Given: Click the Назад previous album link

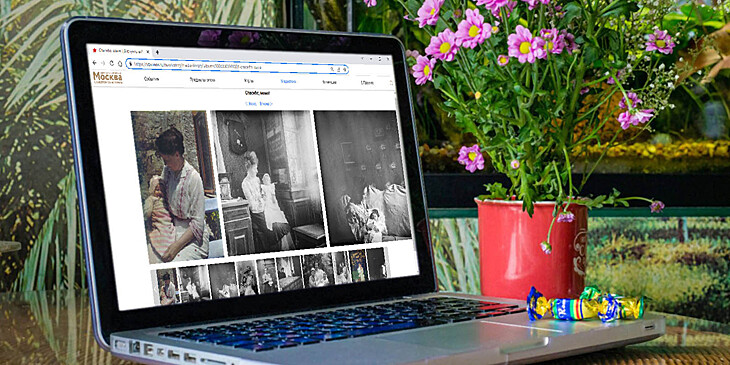Looking at the screenshot, I should point(251,104).
